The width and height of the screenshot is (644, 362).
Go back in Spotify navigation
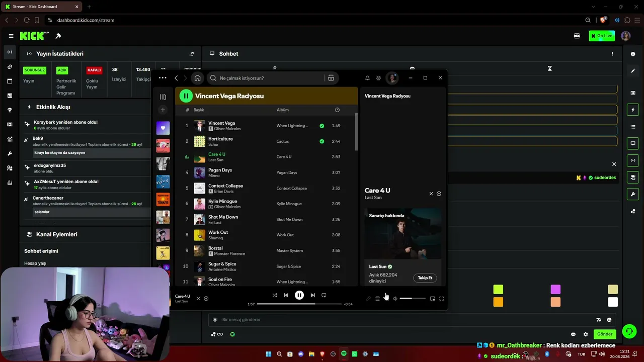click(176, 78)
